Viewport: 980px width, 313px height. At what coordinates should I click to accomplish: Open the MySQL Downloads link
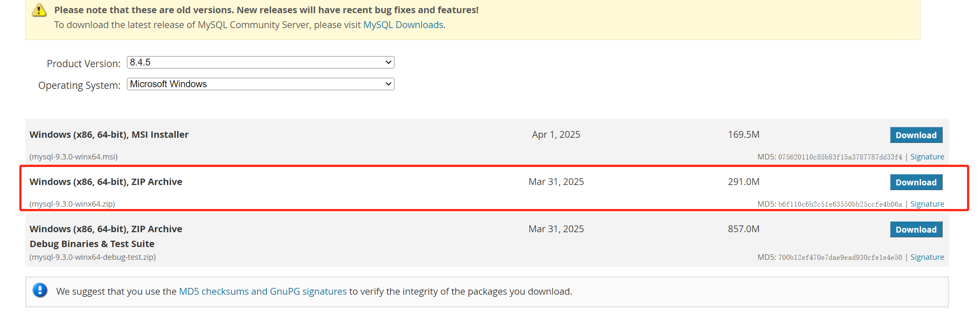click(x=403, y=25)
